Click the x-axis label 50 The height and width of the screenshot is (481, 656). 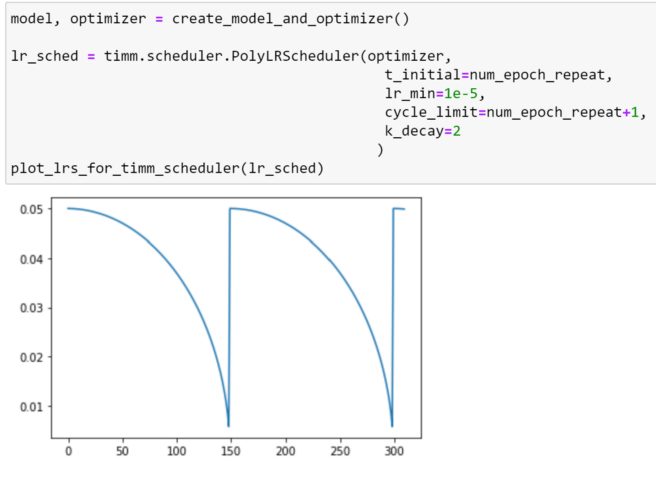tap(122, 451)
